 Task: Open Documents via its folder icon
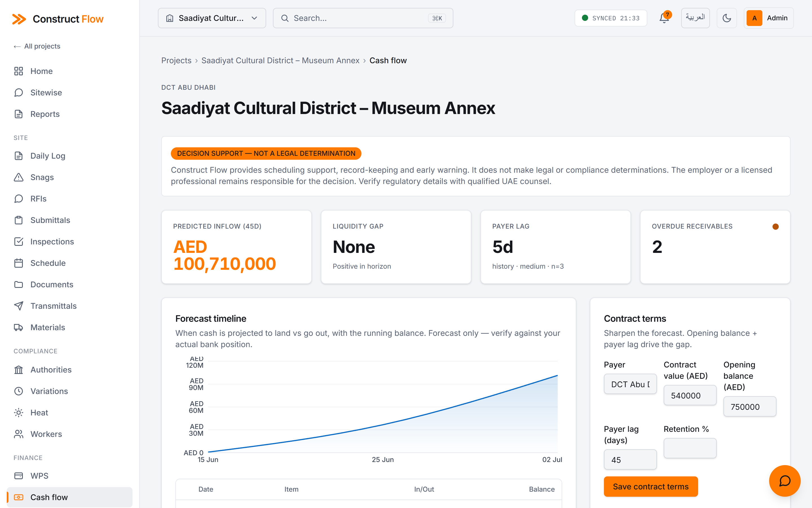coord(18,284)
